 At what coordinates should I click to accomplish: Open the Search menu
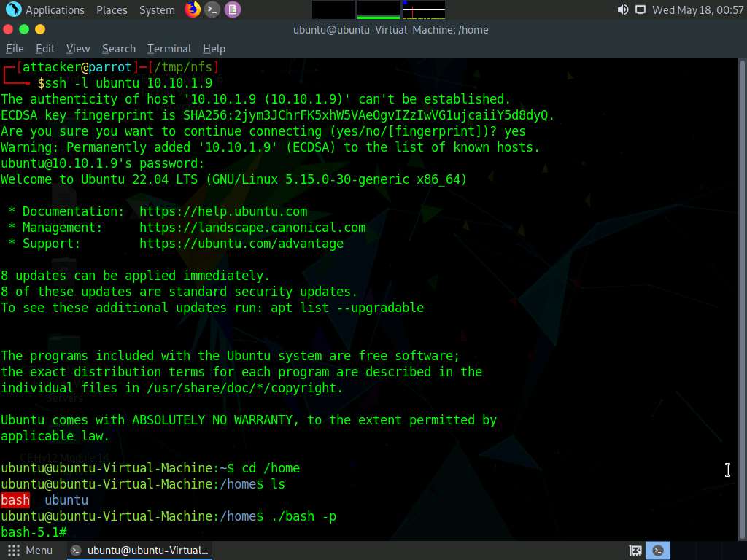point(119,49)
